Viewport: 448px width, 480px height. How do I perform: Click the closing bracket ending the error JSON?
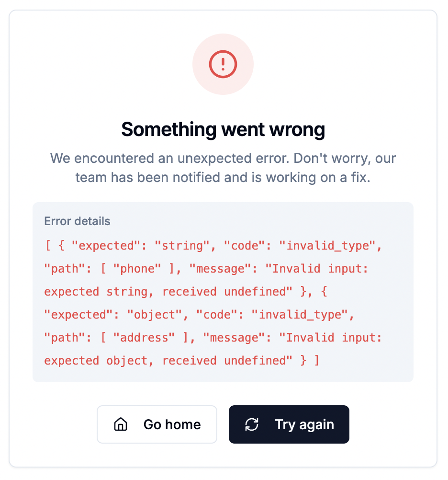click(x=316, y=361)
